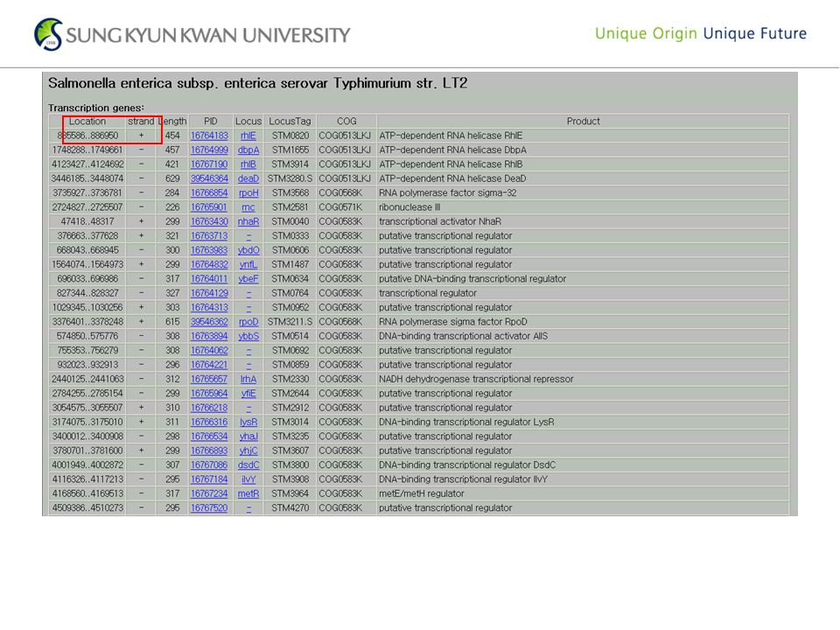840x630 pixels.
Task: Follow the lysR locus link
Action: click(248, 422)
